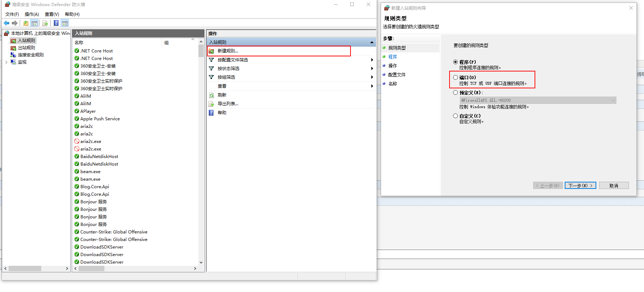644x292 pixels.
Task: Click the monitor icon beside 监视
Action: [13, 62]
